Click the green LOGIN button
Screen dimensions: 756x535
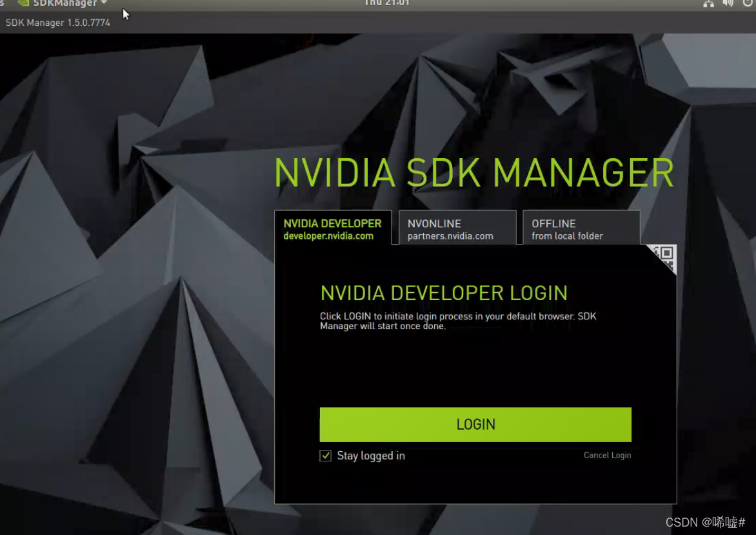pos(475,425)
